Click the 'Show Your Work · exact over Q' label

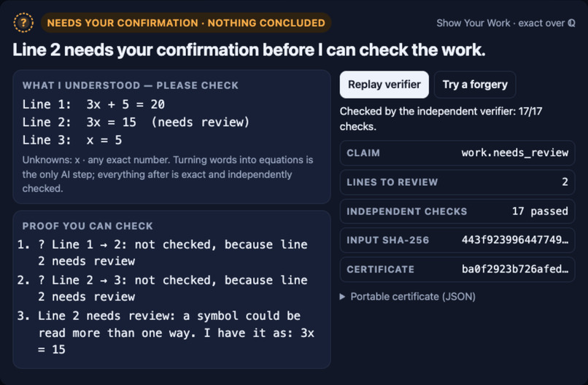click(x=506, y=23)
